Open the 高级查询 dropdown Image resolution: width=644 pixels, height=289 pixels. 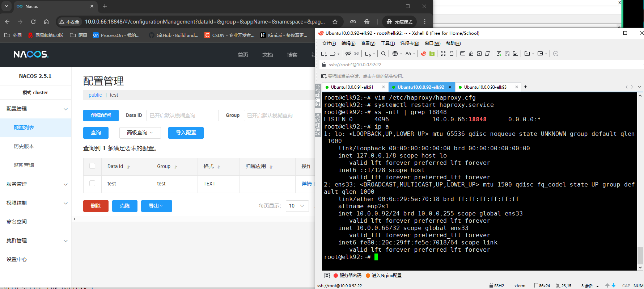click(x=140, y=133)
